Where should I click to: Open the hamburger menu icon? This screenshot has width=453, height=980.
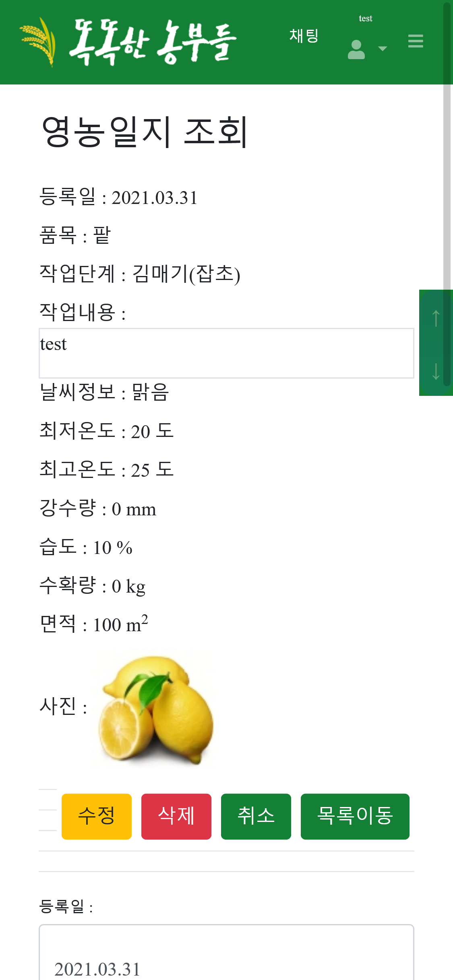pos(415,41)
